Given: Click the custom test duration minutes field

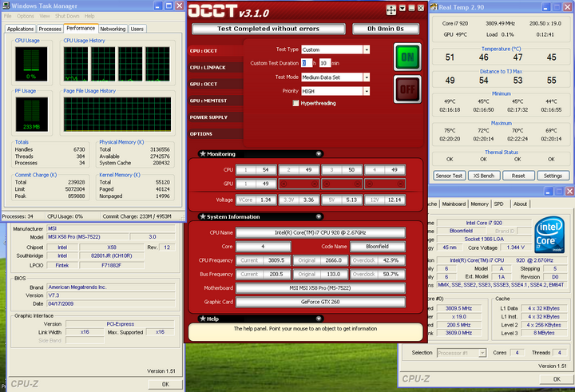Looking at the screenshot, I should [325, 63].
